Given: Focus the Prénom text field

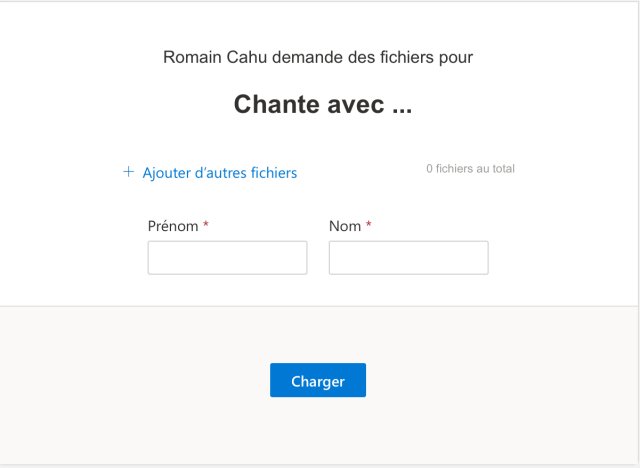Looking at the screenshot, I should point(227,258).
